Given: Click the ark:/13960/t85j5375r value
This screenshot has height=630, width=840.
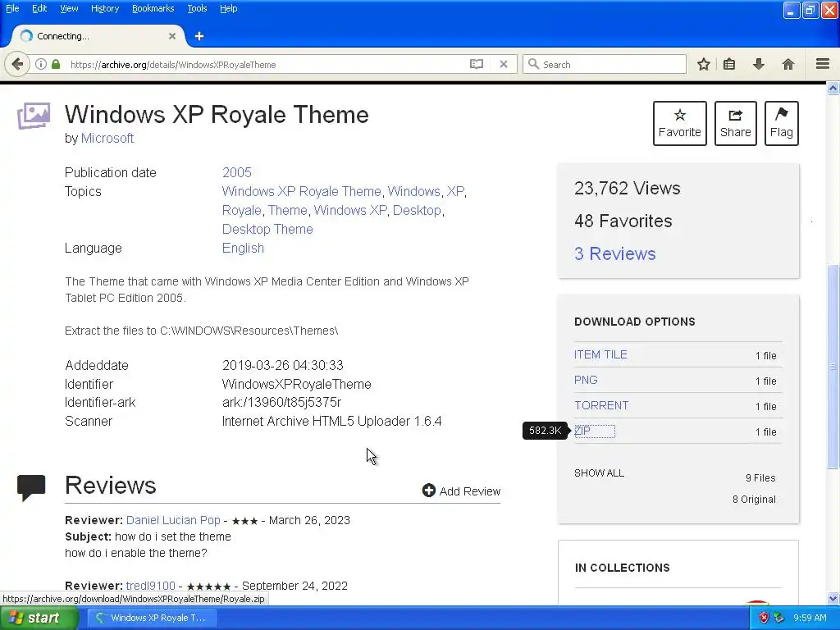Looking at the screenshot, I should click(282, 402).
